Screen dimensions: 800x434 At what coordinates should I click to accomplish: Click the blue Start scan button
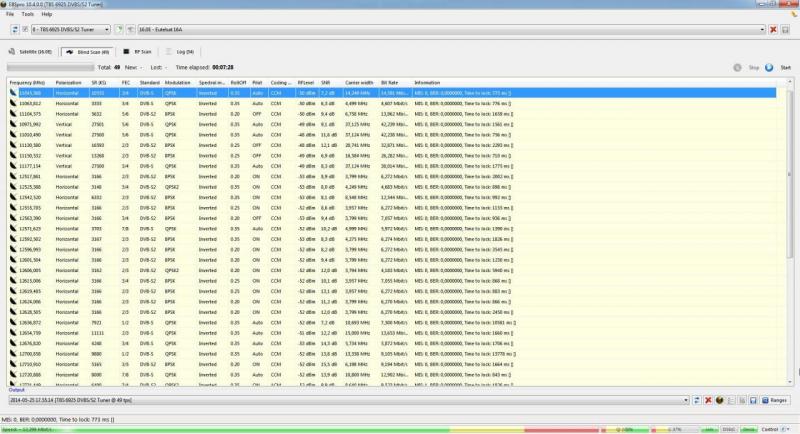pos(778,67)
